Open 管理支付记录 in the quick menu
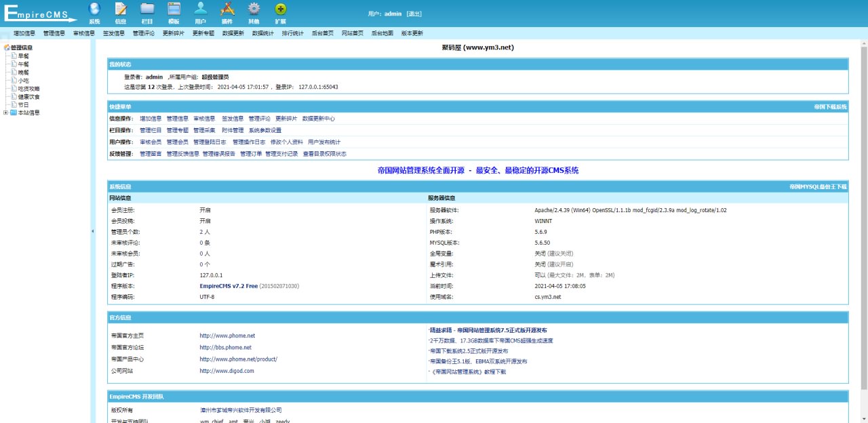The width and height of the screenshot is (868, 423). tap(281, 154)
